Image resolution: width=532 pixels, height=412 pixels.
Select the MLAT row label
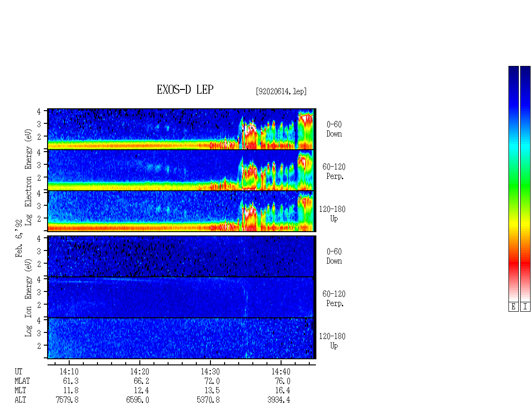pyautogui.click(x=22, y=381)
